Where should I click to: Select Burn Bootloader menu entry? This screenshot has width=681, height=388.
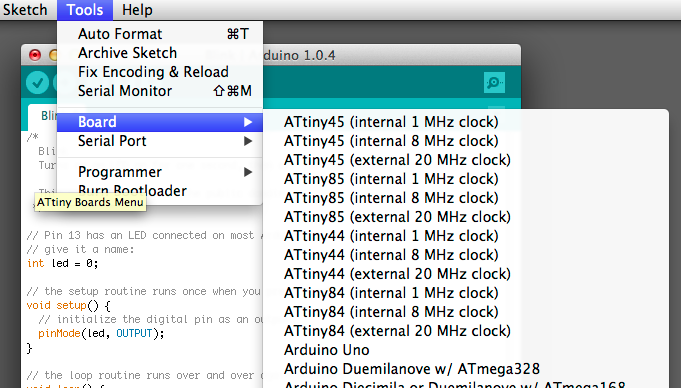coord(160,191)
